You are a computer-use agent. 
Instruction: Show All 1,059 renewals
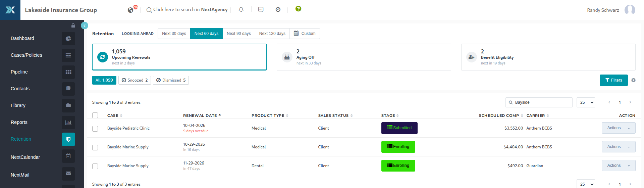[x=104, y=80]
